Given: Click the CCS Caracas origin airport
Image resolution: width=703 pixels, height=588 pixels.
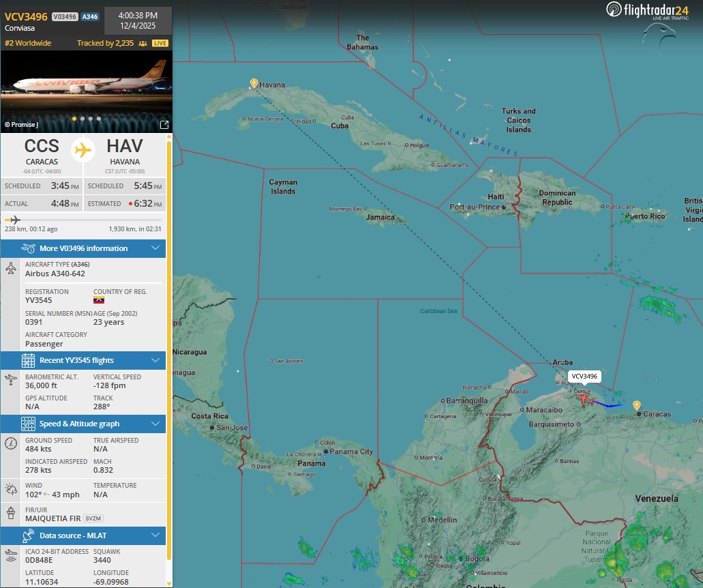Looking at the screenshot, I should tap(42, 155).
